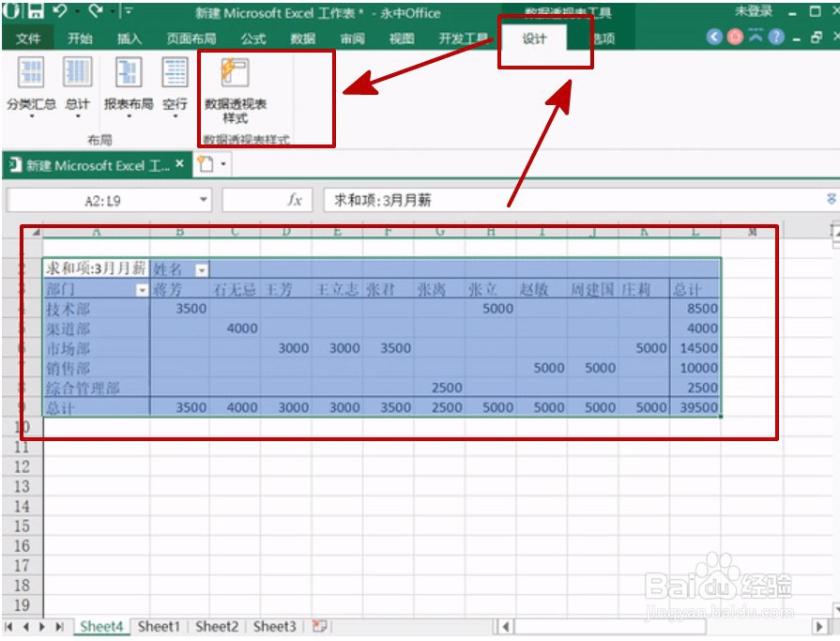Screen dimensions: 840x641
Task: Open the 部门 row filter dropdown
Action: pos(142,289)
